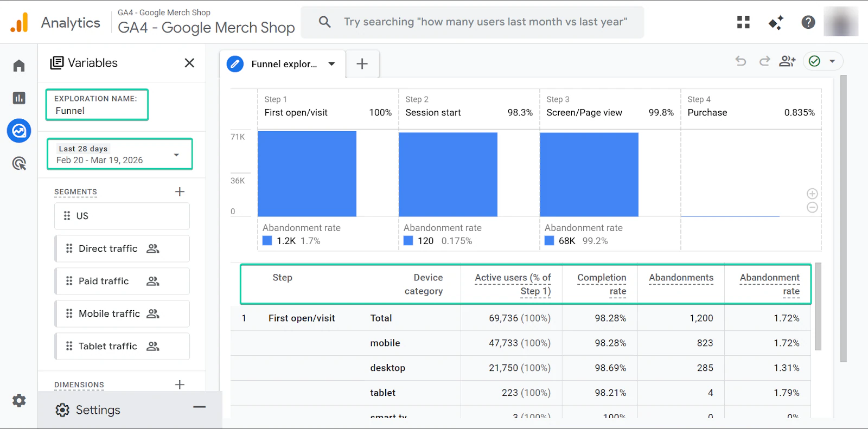Click the SEGMENTS section label
This screenshot has width=868, height=429.
pos(75,192)
